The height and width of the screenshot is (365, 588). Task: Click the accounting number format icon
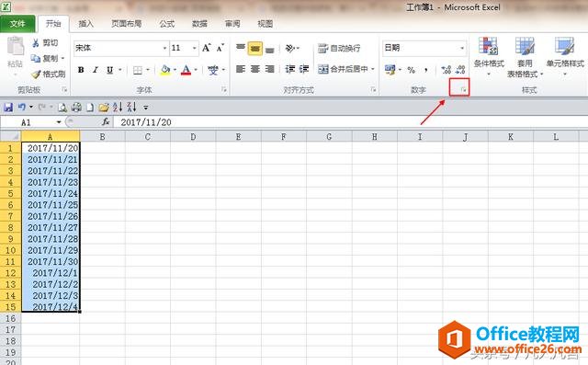tap(390, 70)
